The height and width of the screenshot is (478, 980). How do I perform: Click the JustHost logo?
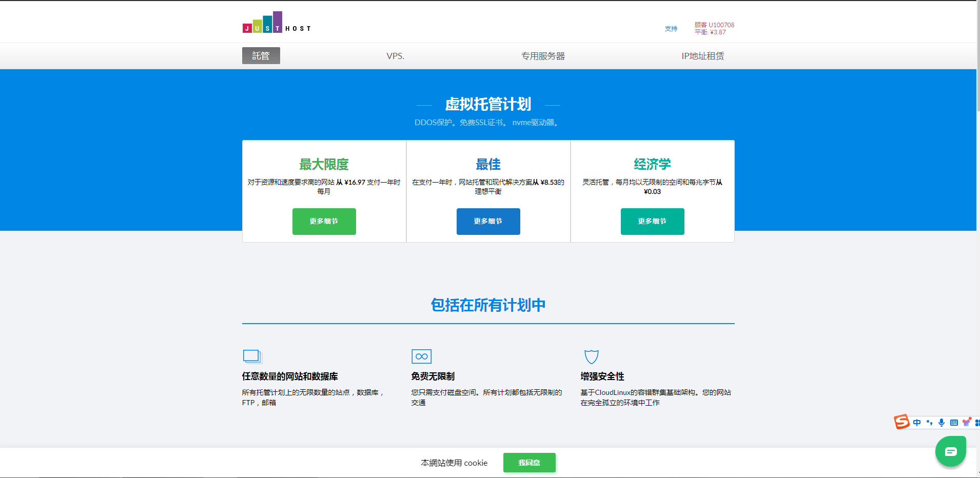277,23
